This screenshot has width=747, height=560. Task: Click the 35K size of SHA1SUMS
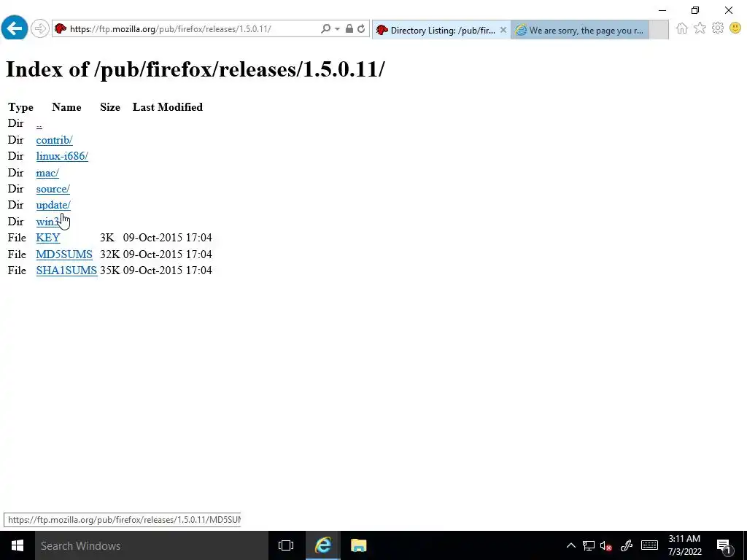110,271
